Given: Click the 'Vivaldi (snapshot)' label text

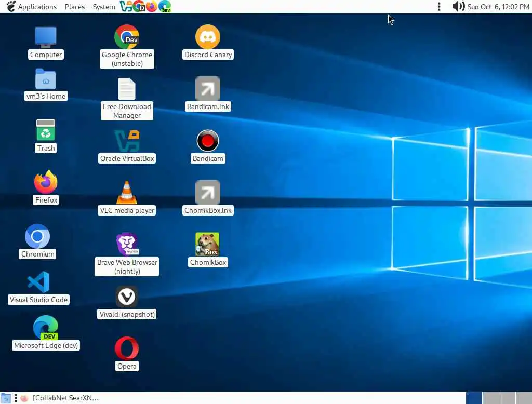Looking at the screenshot, I should (127, 315).
